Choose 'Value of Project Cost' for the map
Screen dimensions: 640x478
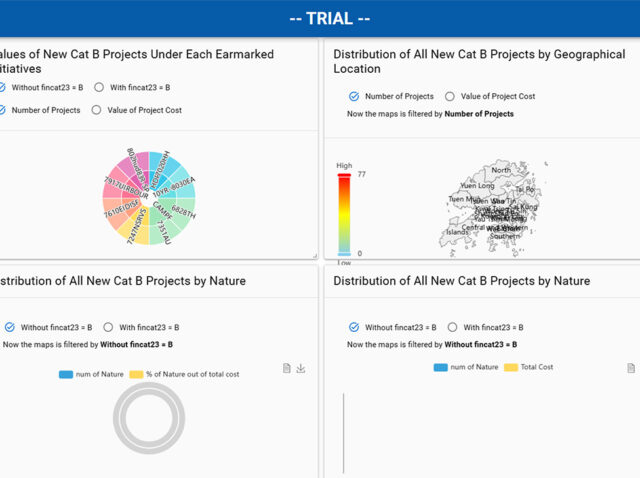pos(450,96)
